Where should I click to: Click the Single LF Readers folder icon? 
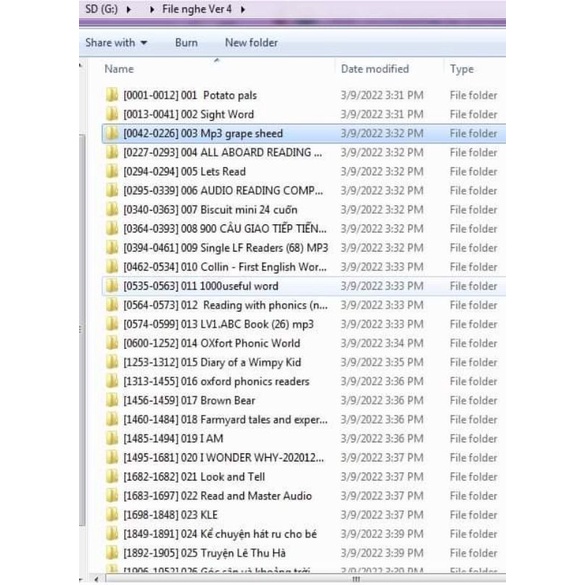[x=112, y=248]
